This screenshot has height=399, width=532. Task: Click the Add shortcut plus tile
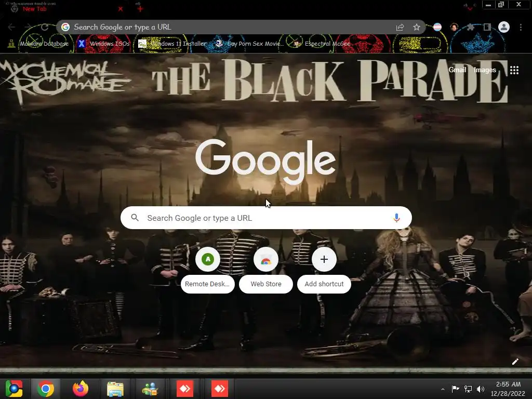(324, 259)
